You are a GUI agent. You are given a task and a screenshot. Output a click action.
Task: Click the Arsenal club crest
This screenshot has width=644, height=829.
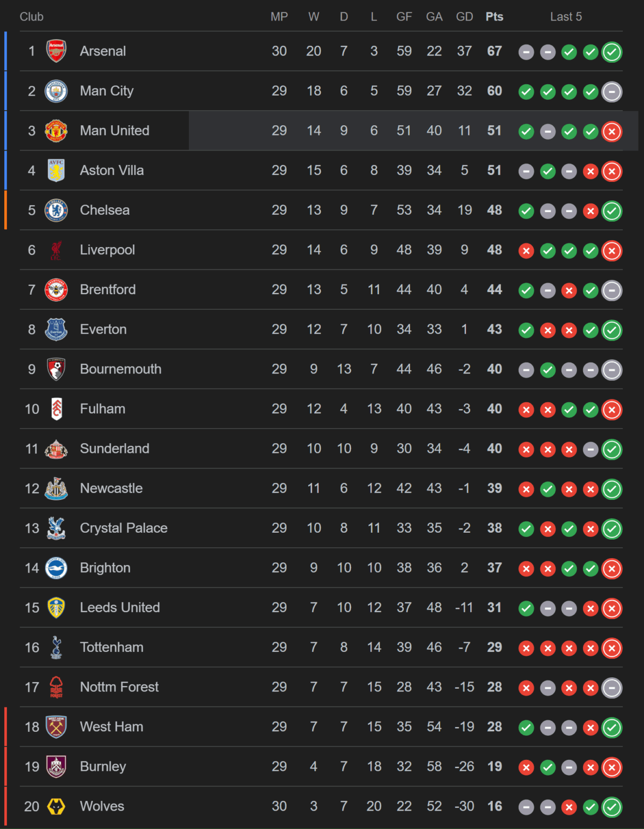[57, 51]
